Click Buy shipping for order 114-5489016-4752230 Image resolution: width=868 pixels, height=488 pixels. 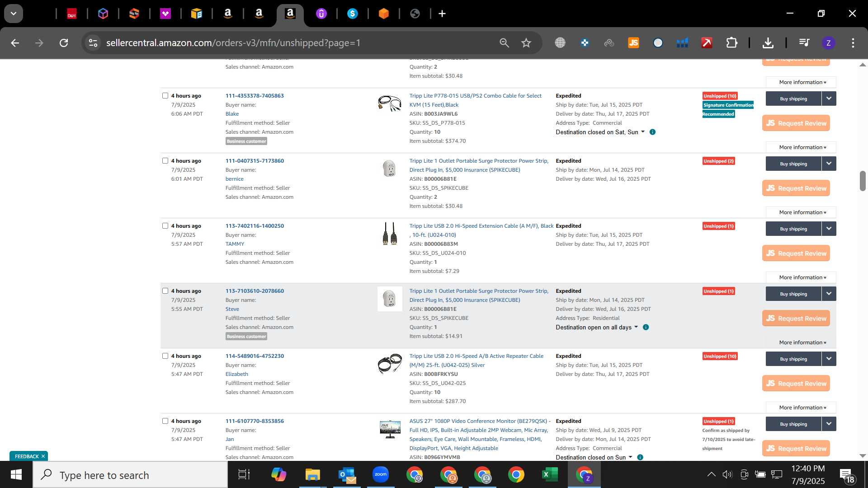[793, 359]
